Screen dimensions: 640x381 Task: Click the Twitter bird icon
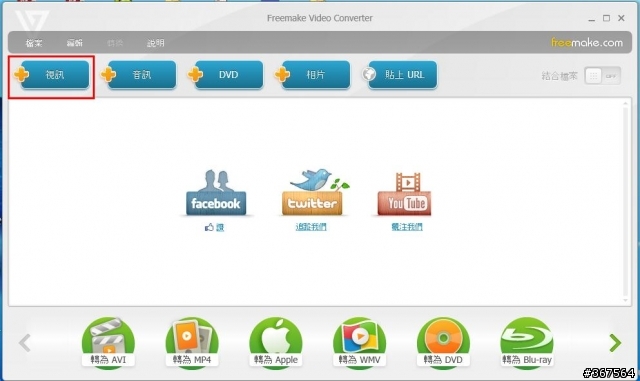[313, 192]
